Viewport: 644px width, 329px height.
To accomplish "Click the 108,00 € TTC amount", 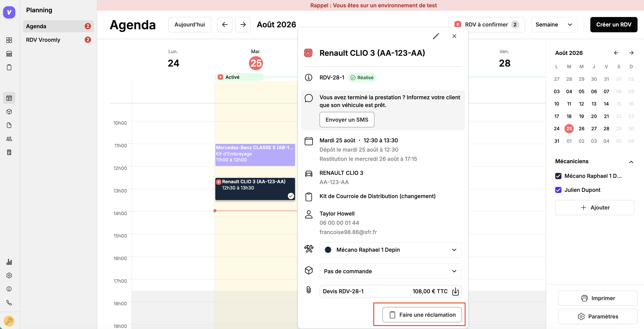I will [x=430, y=291].
